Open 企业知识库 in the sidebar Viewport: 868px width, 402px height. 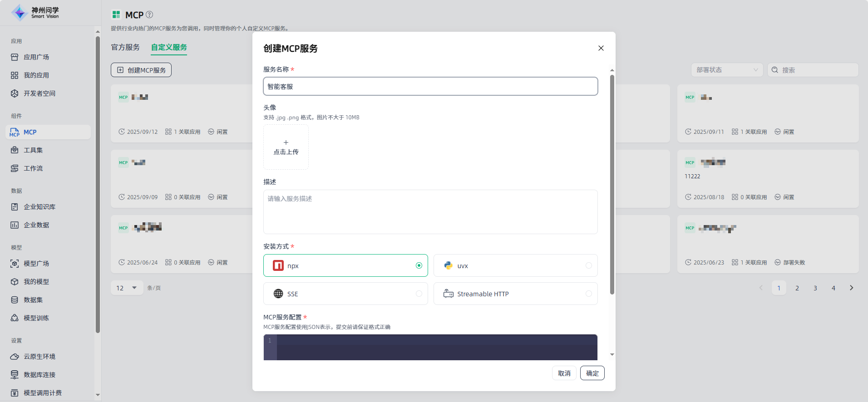pos(39,207)
